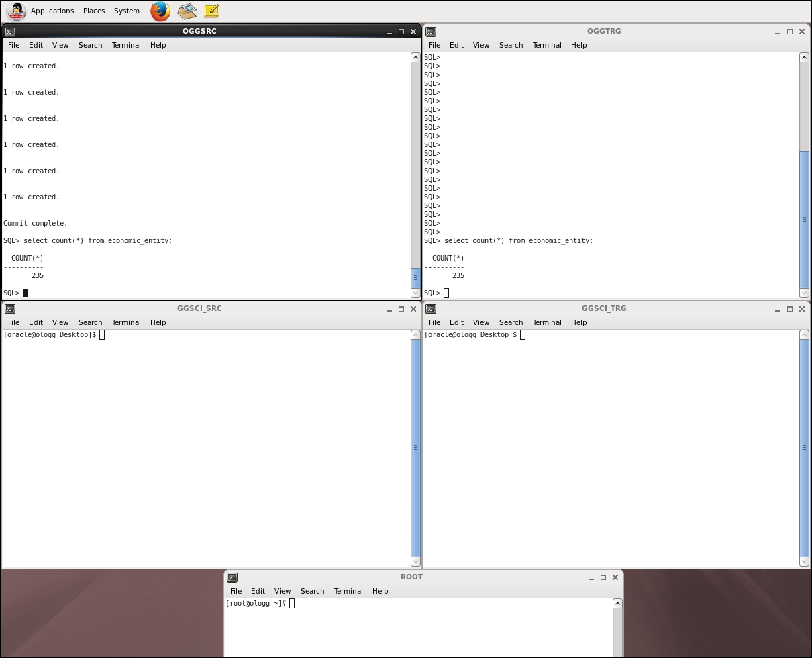Close the OGGTRG window
Screen dimensions: 812x658
[x=802, y=32]
